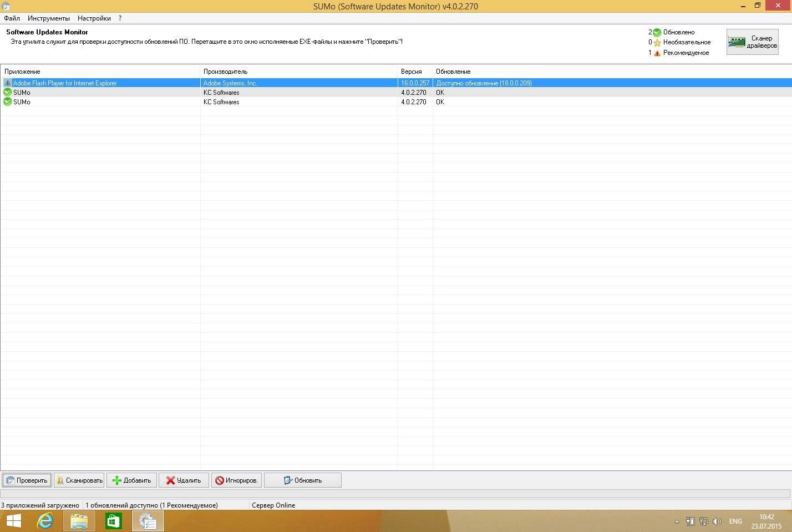792x532 pixels.
Task: Click the warning icon on Adobe Flash row
Action: pos(7,83)
